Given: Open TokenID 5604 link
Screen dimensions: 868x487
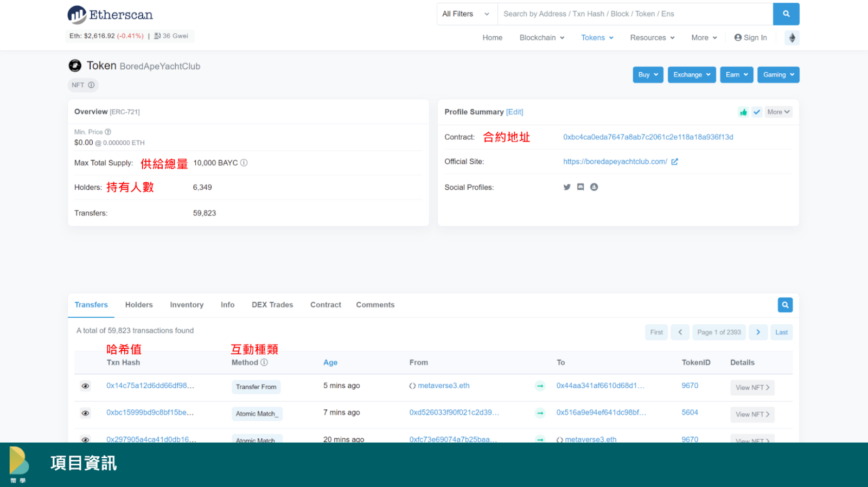Looking at the screenshot, I should 690,412.
